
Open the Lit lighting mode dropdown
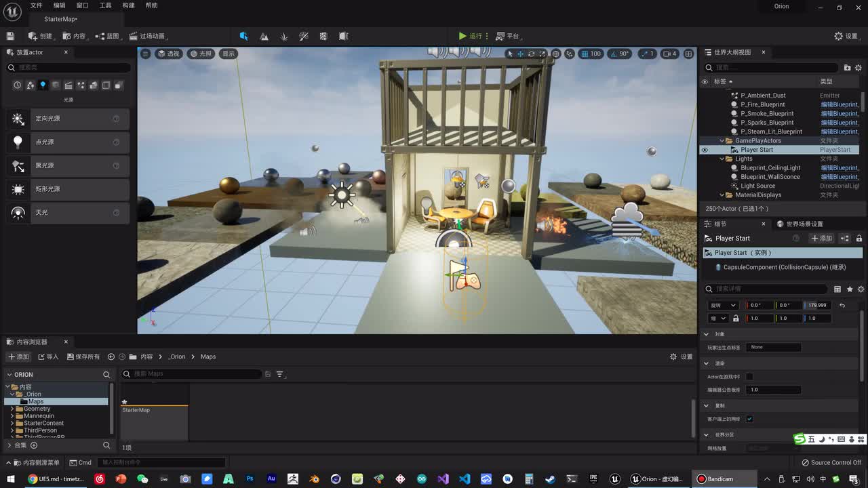[201, 54]
